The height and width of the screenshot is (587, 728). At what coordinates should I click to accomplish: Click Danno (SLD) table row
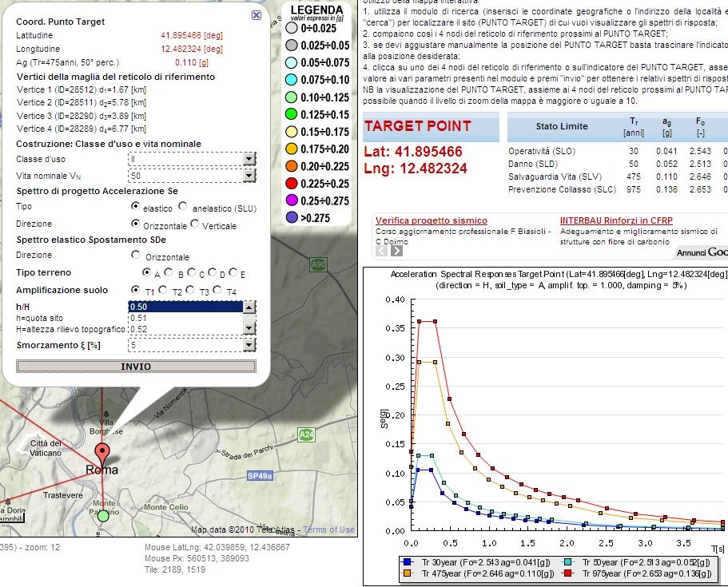[x=618, y=164]
